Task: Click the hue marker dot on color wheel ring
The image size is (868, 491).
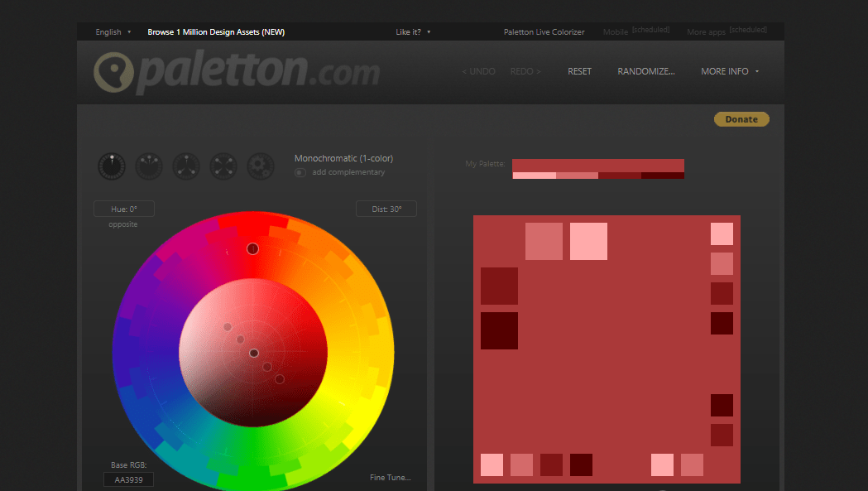Action: pos(252,249)
